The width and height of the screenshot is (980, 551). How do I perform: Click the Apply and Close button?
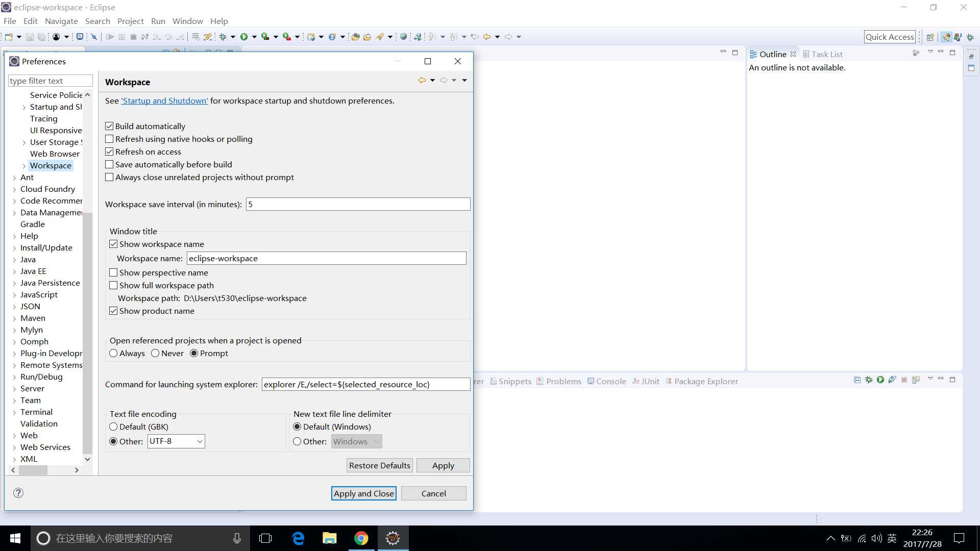pos(363,493)
